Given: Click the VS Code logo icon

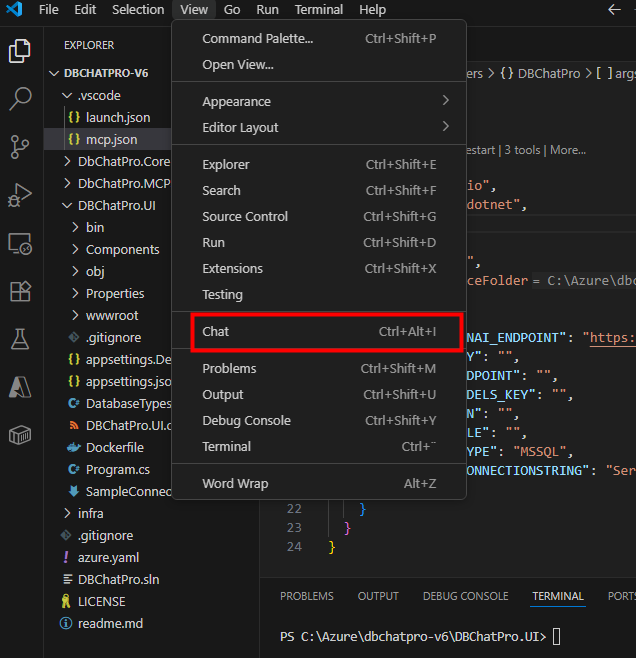Looking at the screenshot, I should click(15, 9).
